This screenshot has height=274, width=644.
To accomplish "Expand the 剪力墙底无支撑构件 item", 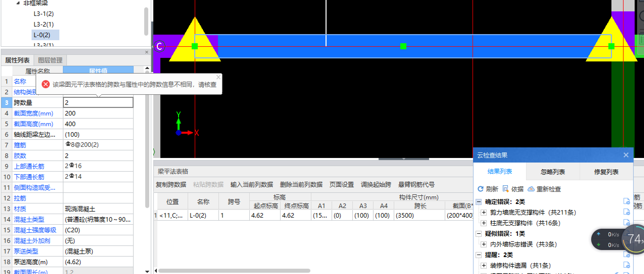I will pyautogui.click(x=484, y=212).
